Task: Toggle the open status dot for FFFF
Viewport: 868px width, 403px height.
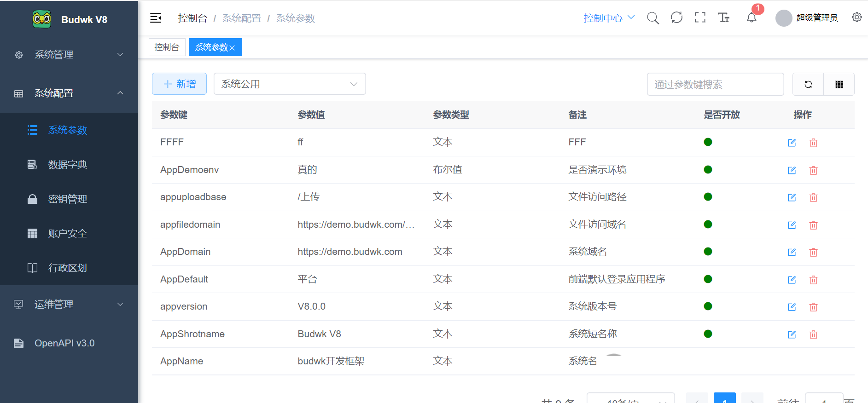Action: click(x=708, y=142)
